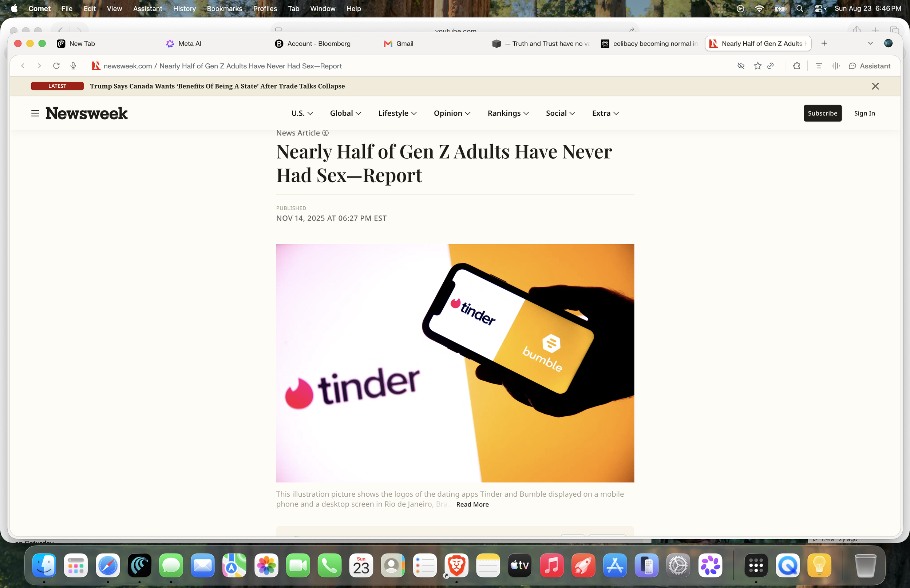The image size is (910, 588).
Task: Click the red LATEST badge
Action: [57, 86]
